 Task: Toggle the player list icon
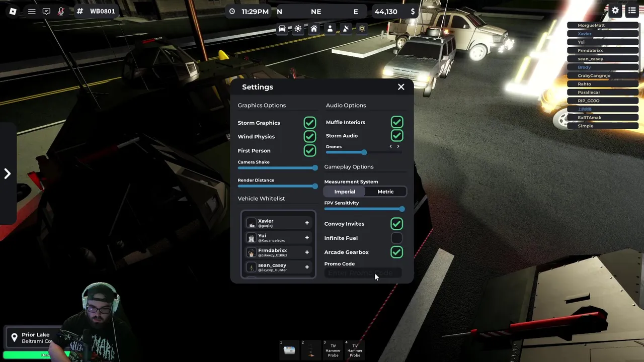coord(632,11)
